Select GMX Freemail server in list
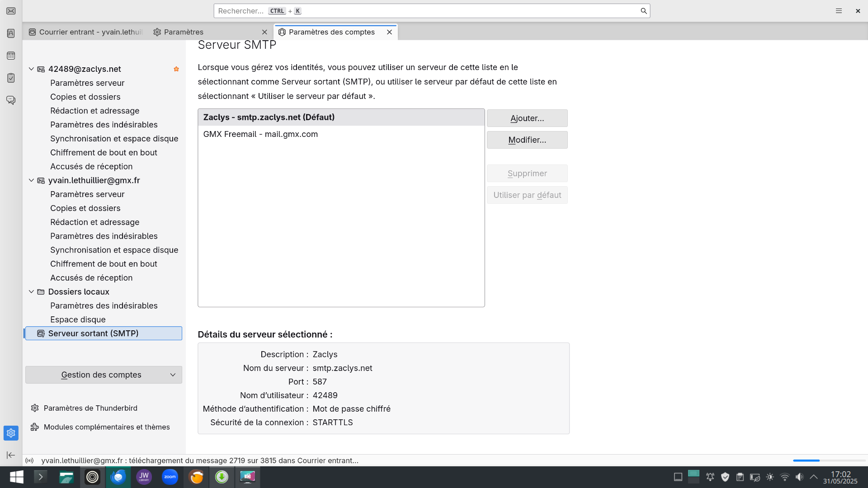The image size is (868, 488). tap(260, 134)
